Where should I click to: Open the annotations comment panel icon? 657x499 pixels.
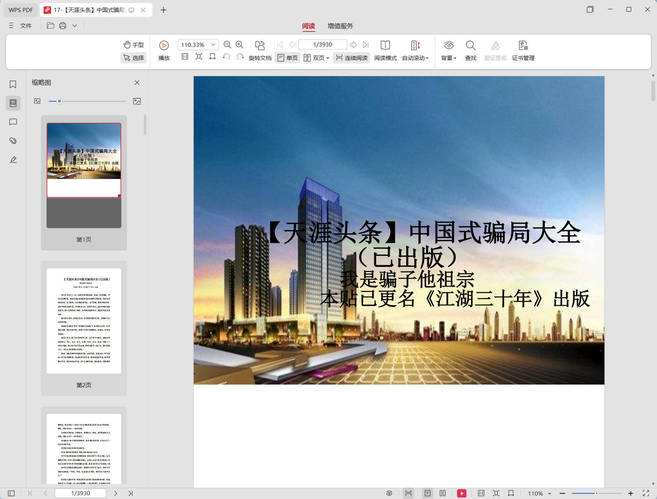tap(13, 122)
